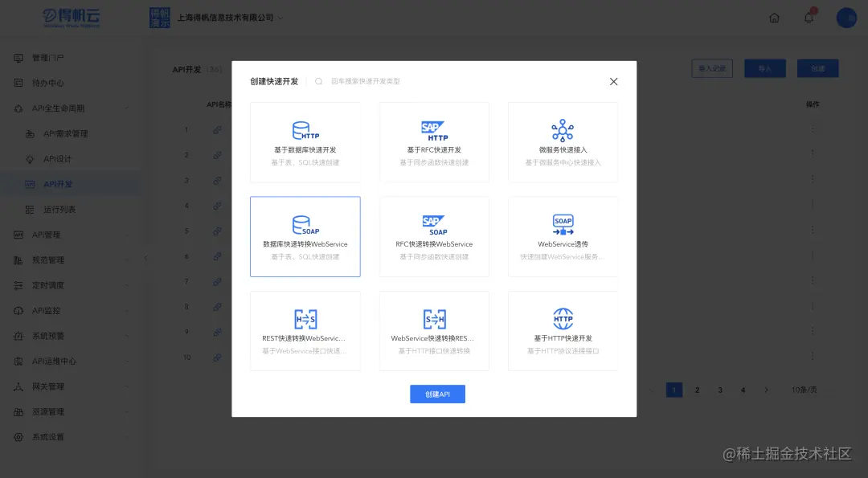This screenshot has height=478, width=868.
Task: Click the 管理门户 sidebar icon
Action: click(x=18, y=58)
